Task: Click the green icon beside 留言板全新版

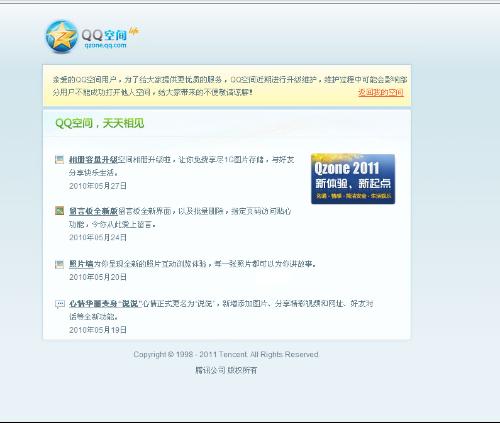Action: (x=59, y=211)
